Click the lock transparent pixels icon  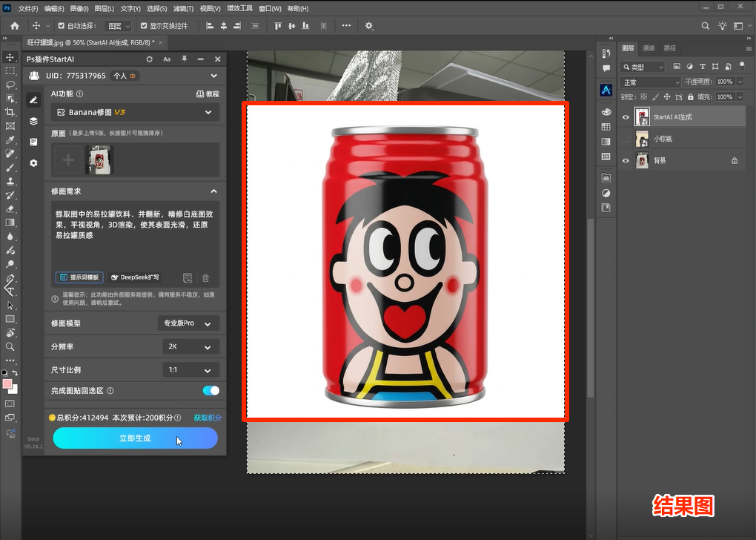(643, 97)
